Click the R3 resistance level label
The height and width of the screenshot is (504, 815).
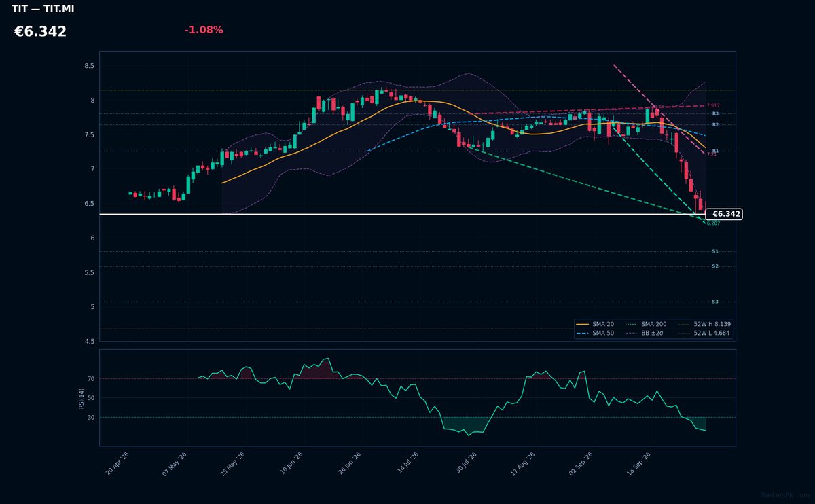(x=715, y=114)
